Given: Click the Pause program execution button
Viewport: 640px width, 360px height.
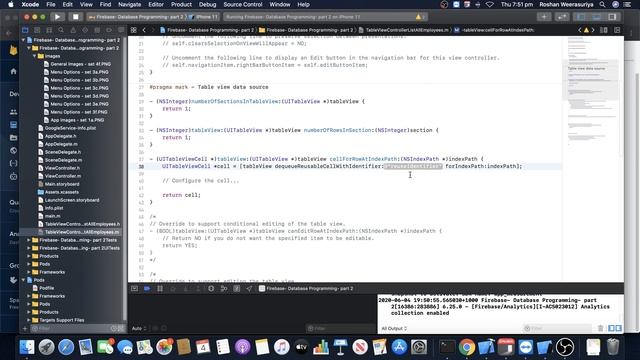Looking at the screenshot, I should tap(160, 289).
